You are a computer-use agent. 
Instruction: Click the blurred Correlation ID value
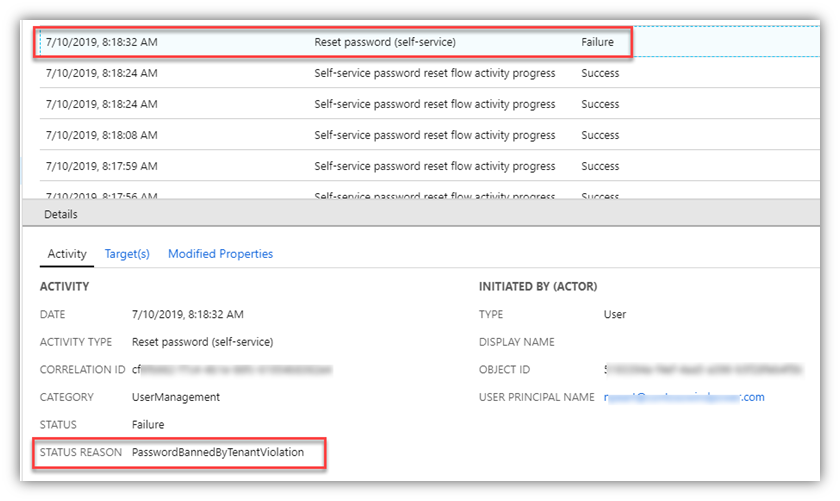click(231, 369)
